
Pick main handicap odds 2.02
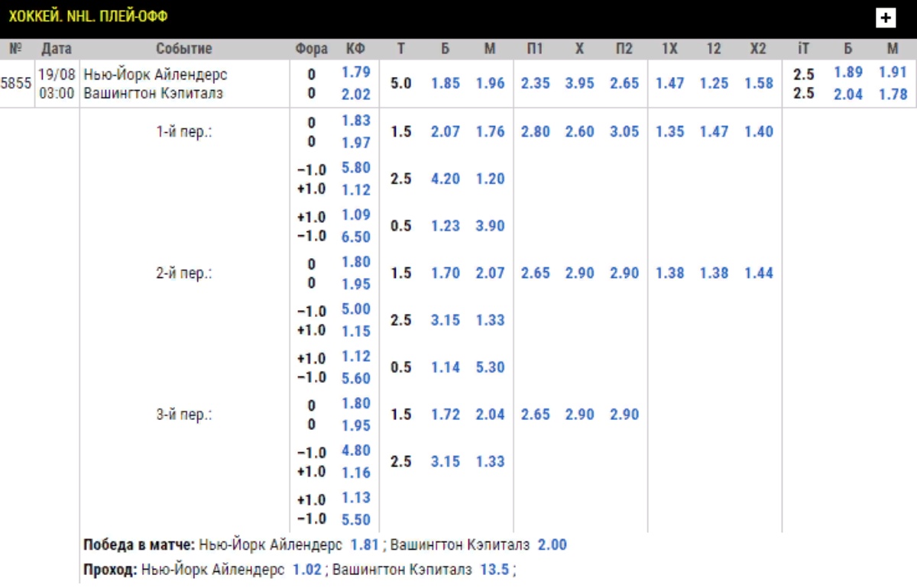point(356,95)
